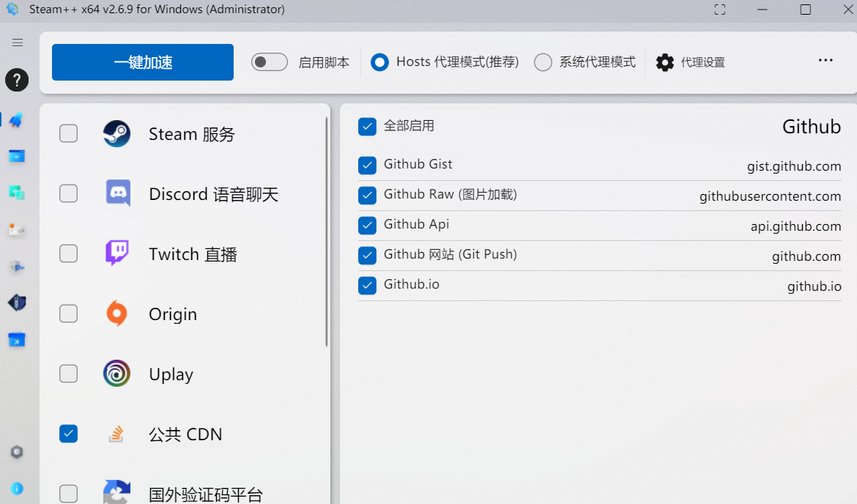Open the fullscreen icon in the title bar
This screenshot has width=857, height=504.
pos(719,10)
